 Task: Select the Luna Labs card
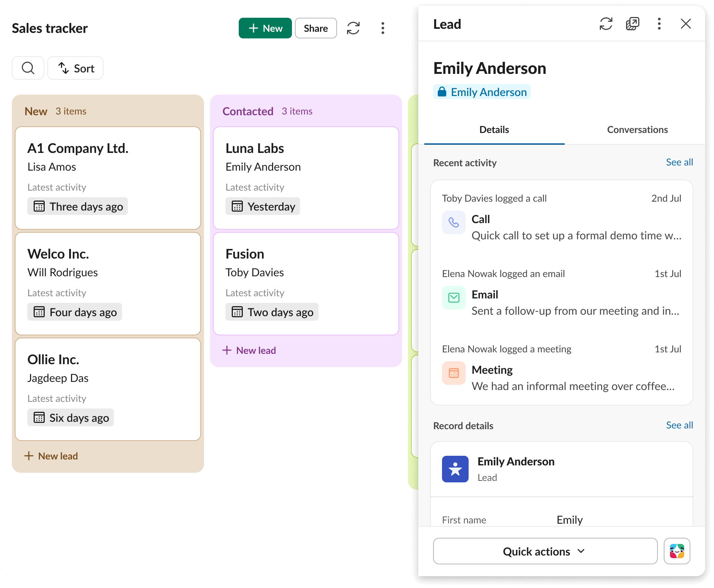click(x=306, y=178)
